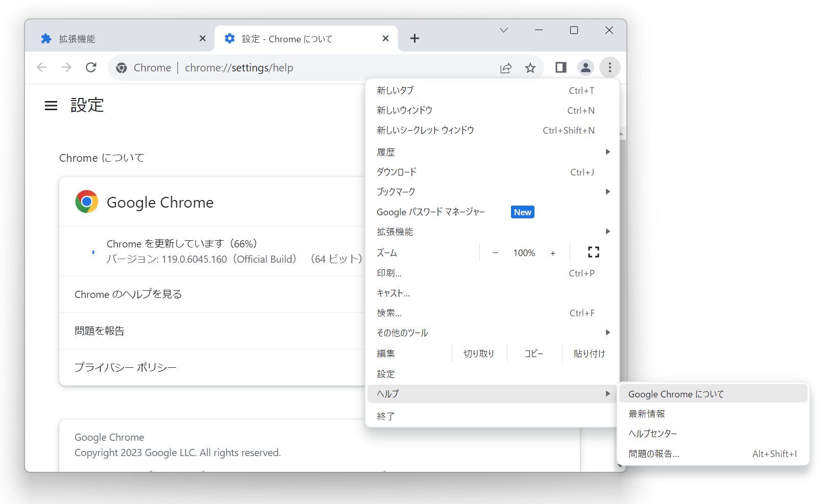Decrease zoom with the minus control
Viewport: 829px width, 504px height.
click(495, 252)
